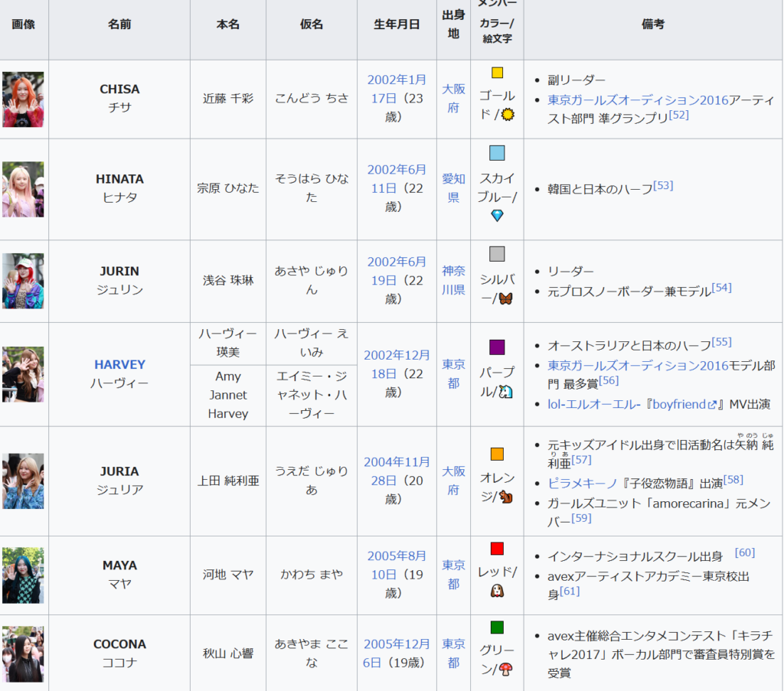Click the purple color swatch for HARVEY
Image resolution: width=784 pixels, height=691 pixels.
[x=497, y=347]
